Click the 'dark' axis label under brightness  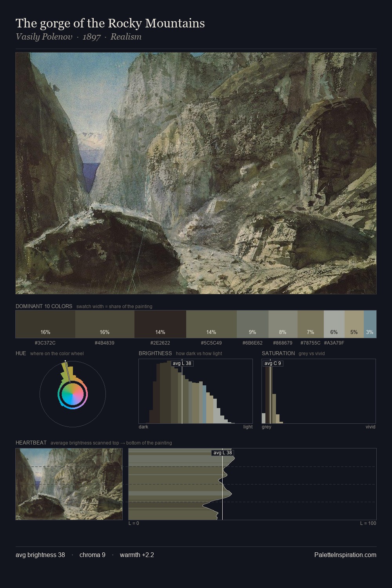(x=143, y=427)
